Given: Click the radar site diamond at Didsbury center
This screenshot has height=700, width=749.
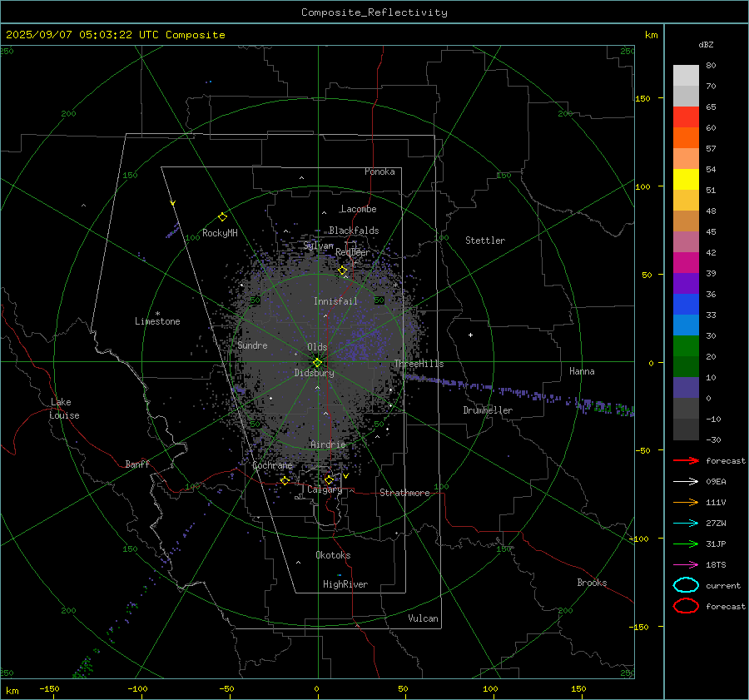Looking at the screenshot, I should (317, 363).
